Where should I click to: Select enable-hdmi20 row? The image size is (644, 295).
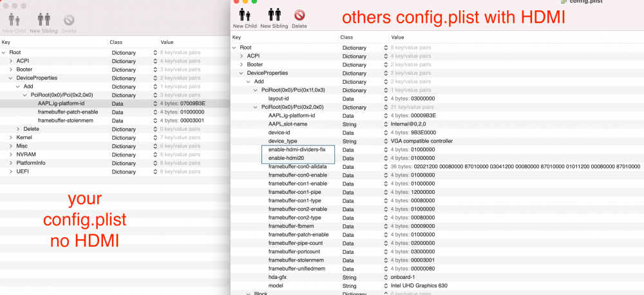pos(437,158)
